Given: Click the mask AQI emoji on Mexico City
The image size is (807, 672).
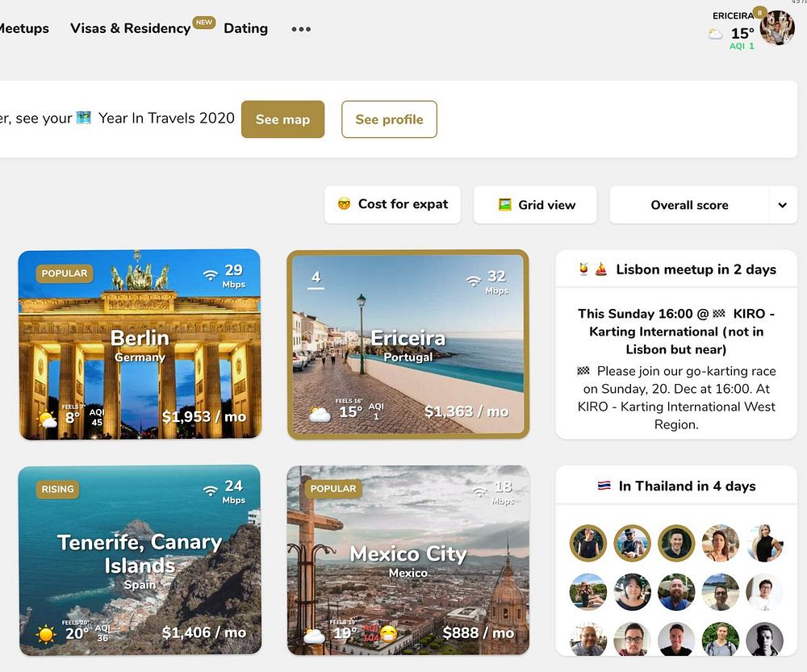Looking at the screenshot, I should click(x=390, y=634).
